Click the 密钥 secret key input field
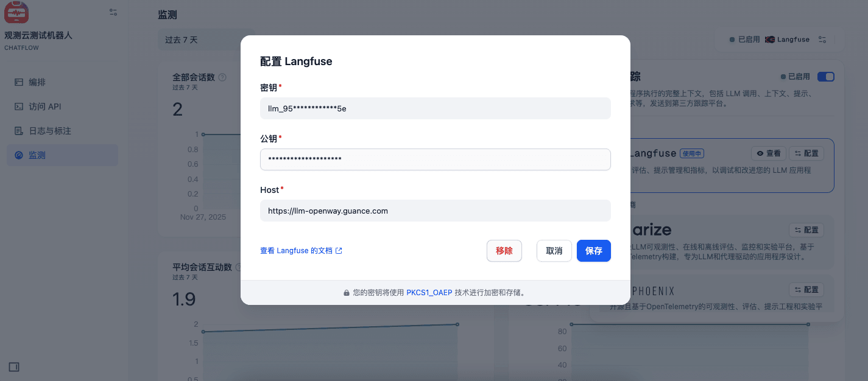The width and height of the screenshot is (868, 381). [x=436, y=108]
